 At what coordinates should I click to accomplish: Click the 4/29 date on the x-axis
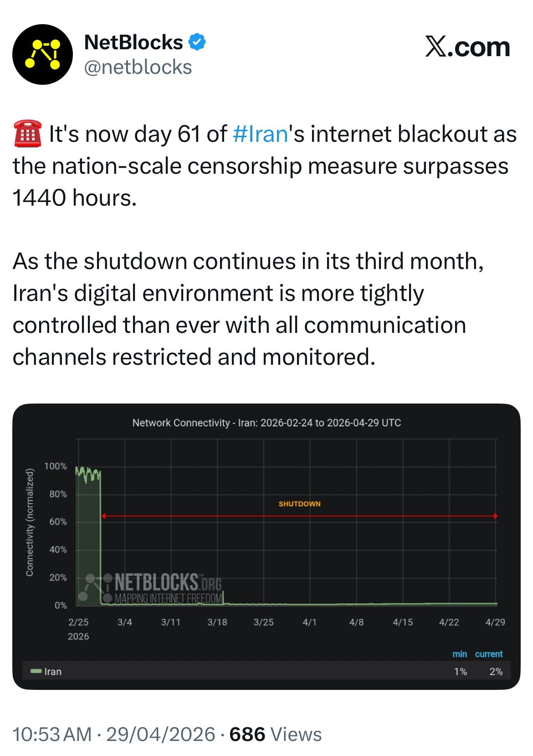(x=495, y=622)
